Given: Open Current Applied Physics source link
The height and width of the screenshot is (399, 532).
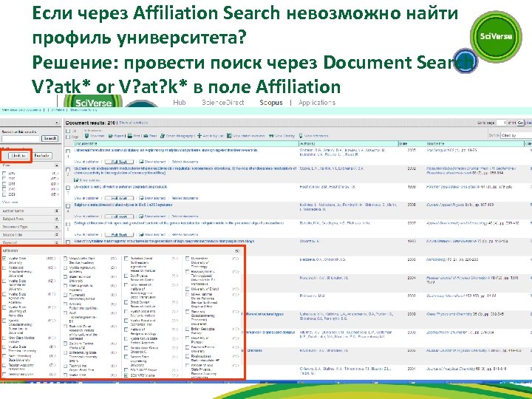Looking at the screenshot, I should pyautogui.click(x=446, y=205).
